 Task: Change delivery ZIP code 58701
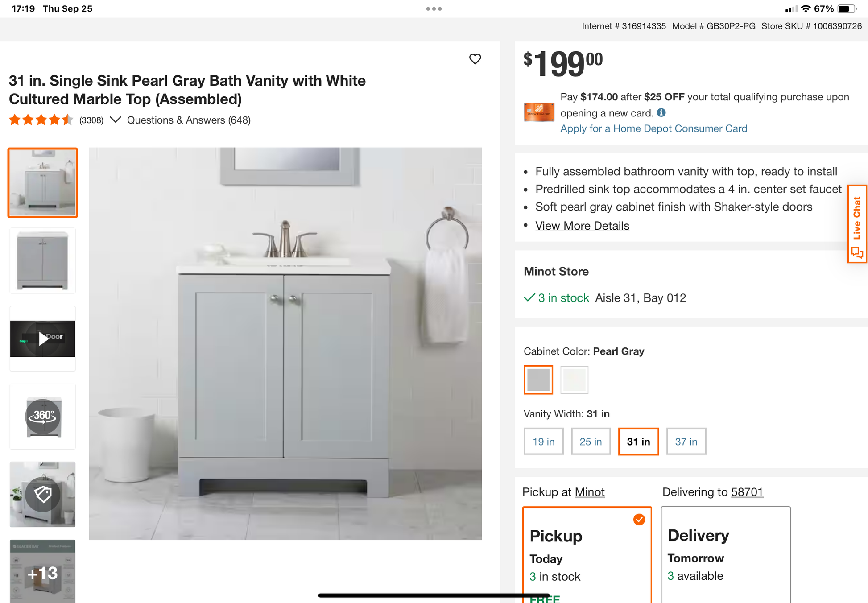747,492
